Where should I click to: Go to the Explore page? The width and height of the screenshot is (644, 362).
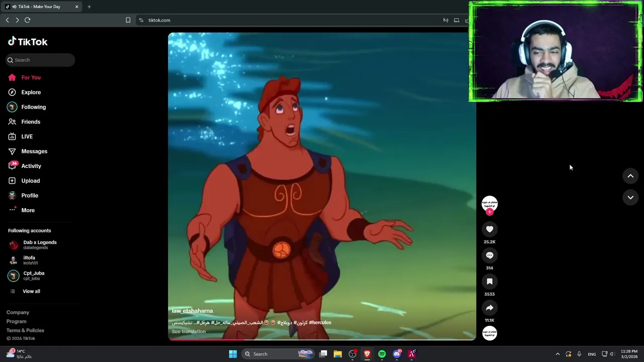(31, 92)
